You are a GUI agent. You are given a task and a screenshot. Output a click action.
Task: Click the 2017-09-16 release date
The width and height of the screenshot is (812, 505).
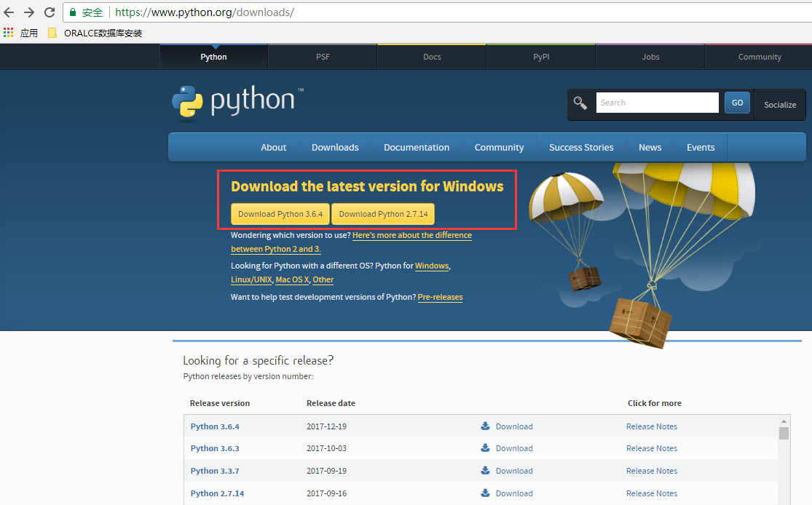pyautogui.click(x=326, y=493)
